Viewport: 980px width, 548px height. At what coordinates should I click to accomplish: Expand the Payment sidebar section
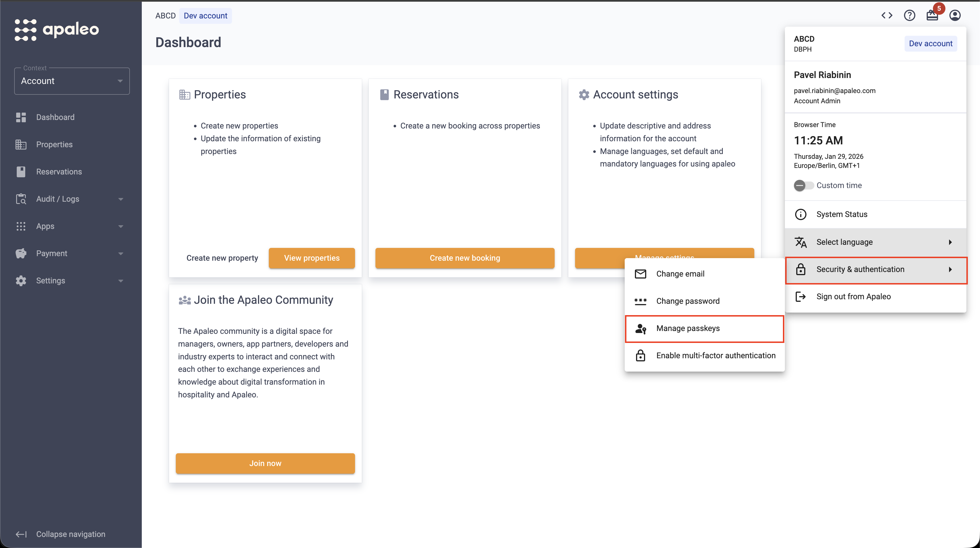[71, 254]
